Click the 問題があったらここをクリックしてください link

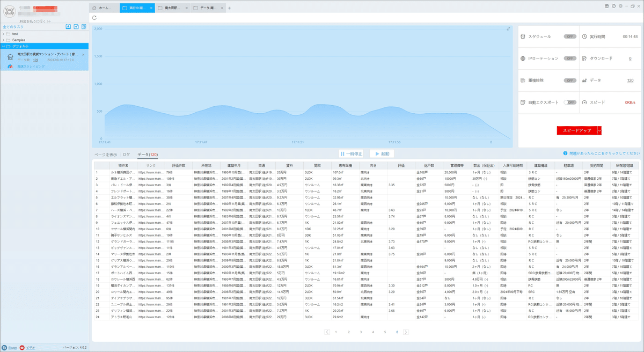pyautogui.click(x=605, y=153)
